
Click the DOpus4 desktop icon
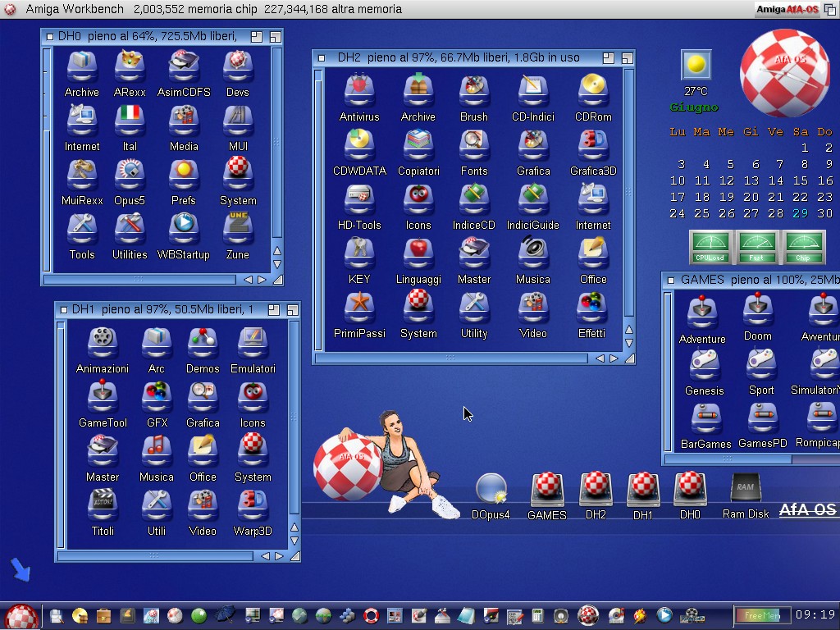tap(491, 489)
